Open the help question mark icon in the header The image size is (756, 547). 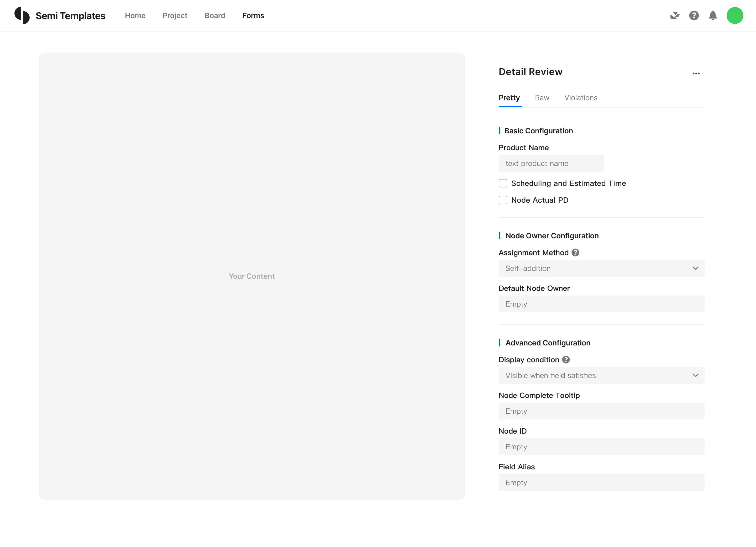tap(694, 15)
